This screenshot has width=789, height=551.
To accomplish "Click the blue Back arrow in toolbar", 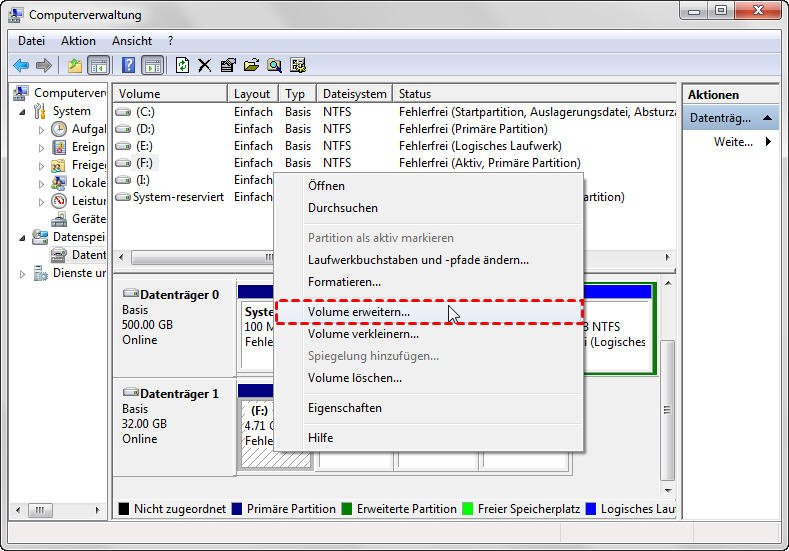I will (21, 65).
